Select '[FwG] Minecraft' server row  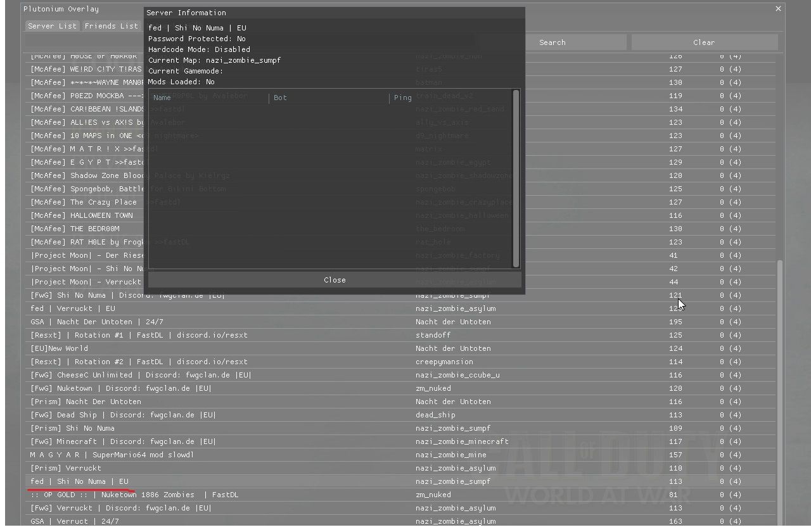click(x=400, y=441)
